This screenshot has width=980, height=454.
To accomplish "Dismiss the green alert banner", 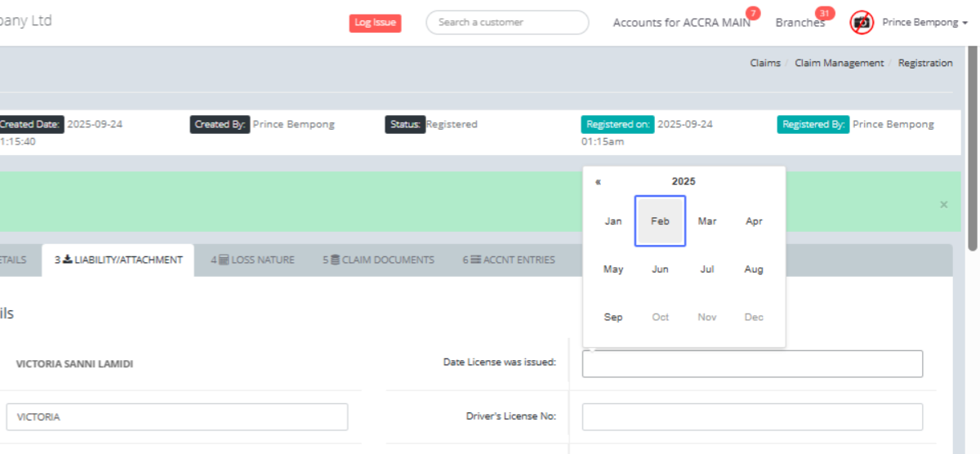I will pyautogui.click(x=944, y=204).
